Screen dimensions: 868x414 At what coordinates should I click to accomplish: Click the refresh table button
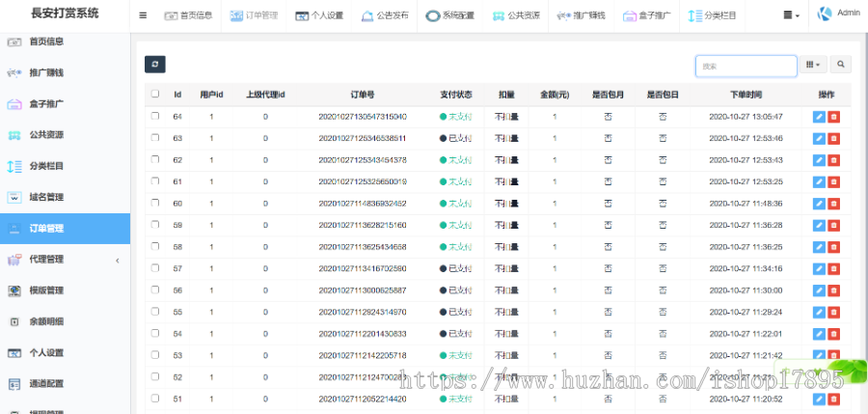tap(154, 64)
